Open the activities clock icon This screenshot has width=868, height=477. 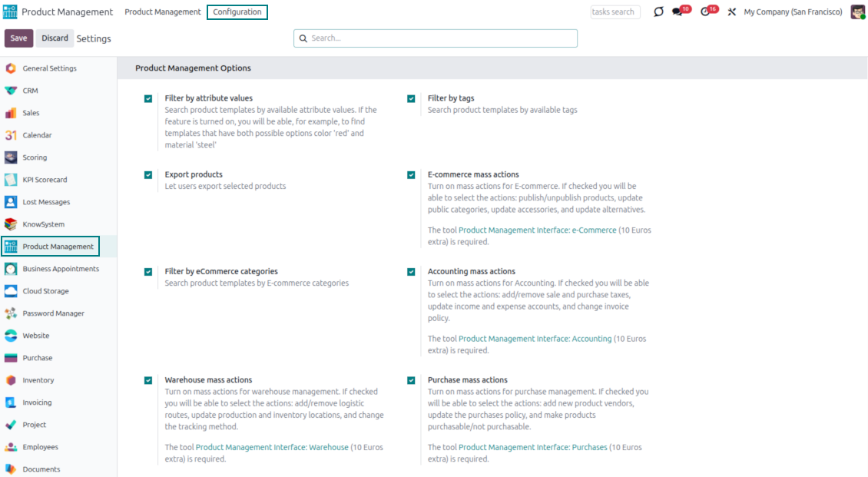[x=705, y=12]
